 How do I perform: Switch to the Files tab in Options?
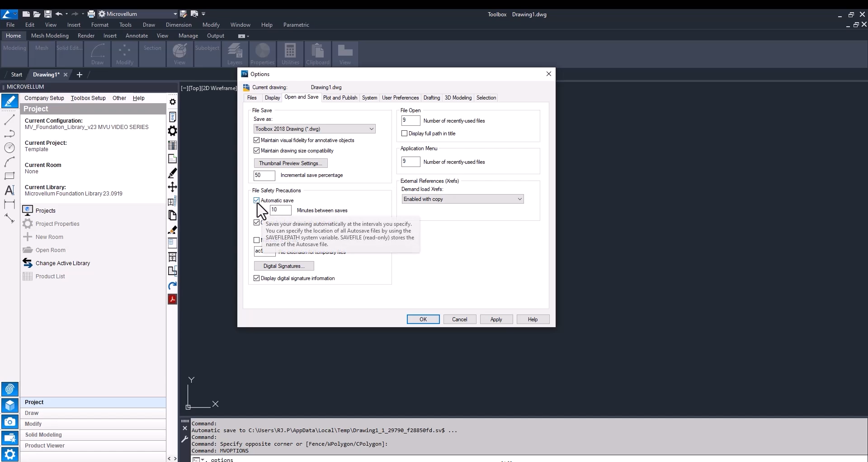(252, 98)
